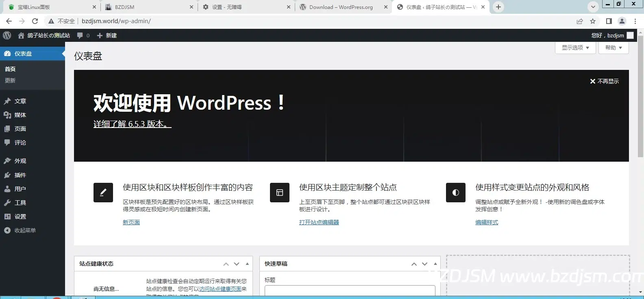
Task: Expand the 显示选项 screen options
Action: (575, 48)
